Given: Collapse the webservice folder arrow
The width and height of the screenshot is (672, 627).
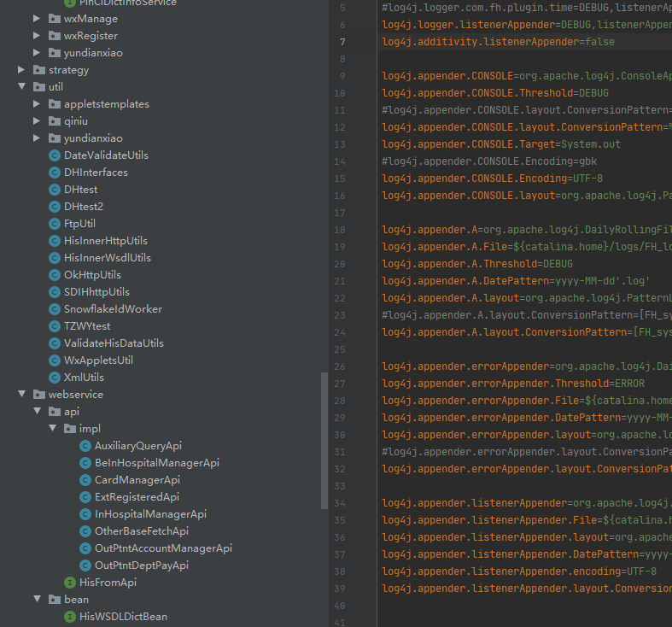Looking at the screenshot, I should click(21, 394).
